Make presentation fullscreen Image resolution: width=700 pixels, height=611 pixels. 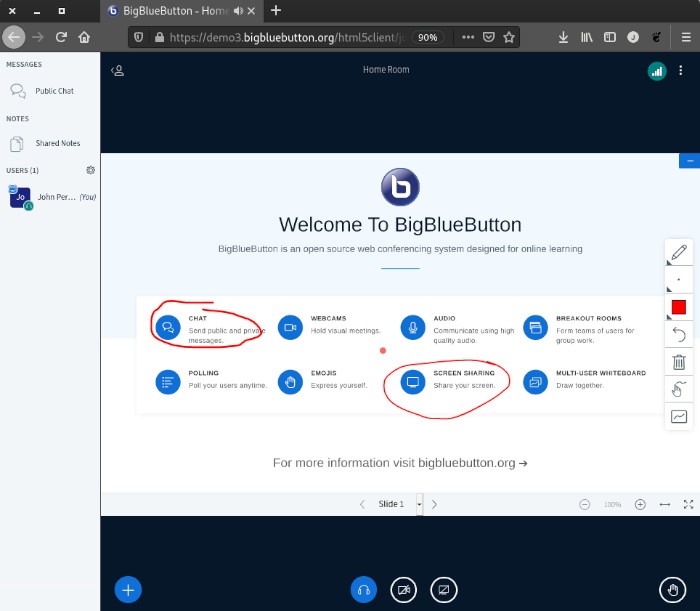tap(688, 504)
